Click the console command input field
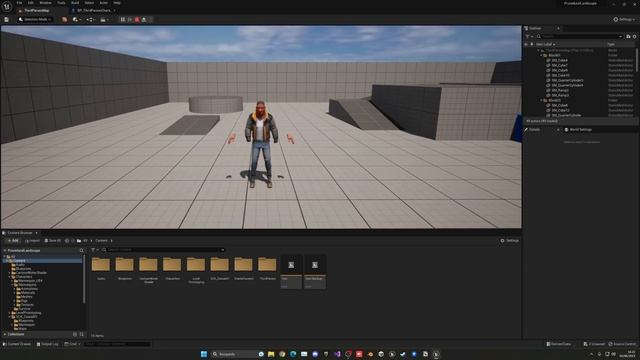Viewport: 640px width, 360px height. coord(117,344)
